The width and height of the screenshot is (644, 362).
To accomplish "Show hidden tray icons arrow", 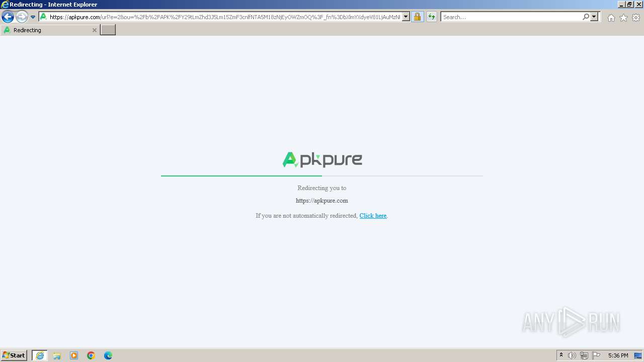I will pyautogui.click(x=561, y=355).
